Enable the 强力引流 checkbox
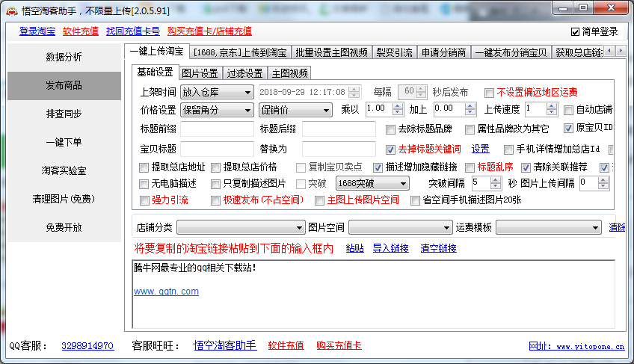Viewport: 634px width, 364px height. click(x=144, y=200)
